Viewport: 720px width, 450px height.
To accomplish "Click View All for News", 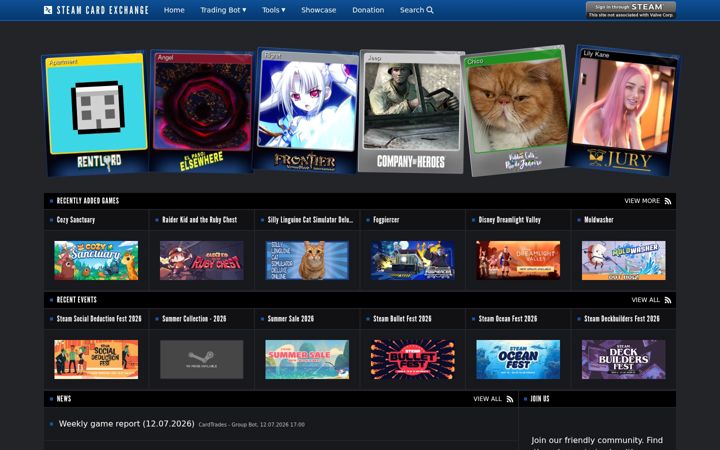I will 487,399.
